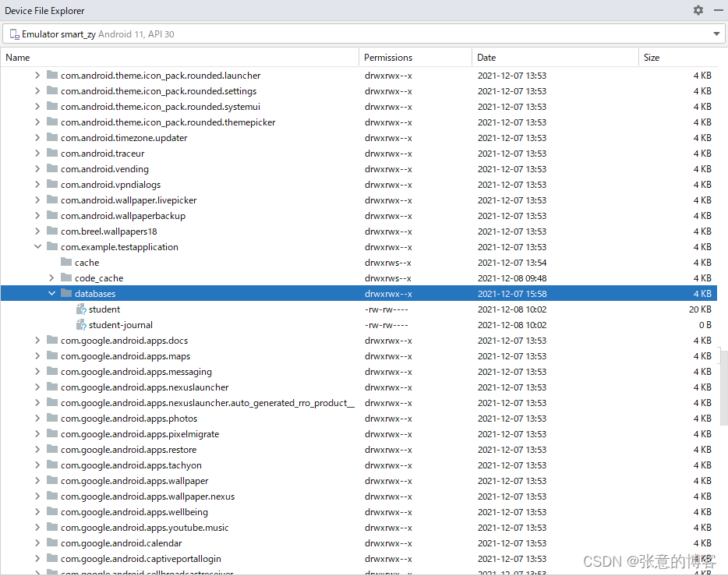Image resolution: width=728 pixels, height=576 pixels.
Task: Sort by the Size column header
Action: click(x=651, y=58)
